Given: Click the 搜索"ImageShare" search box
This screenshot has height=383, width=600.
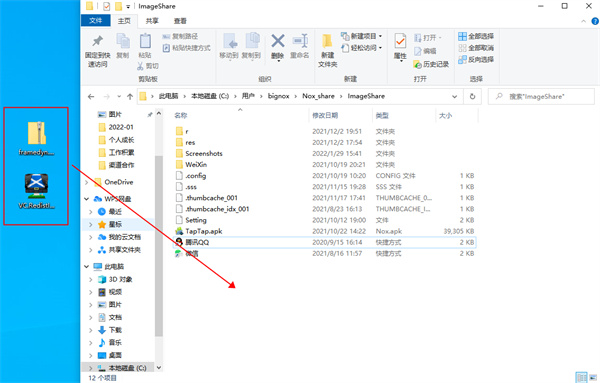Looking at the screenshot, I should click(x=541, y=96).
